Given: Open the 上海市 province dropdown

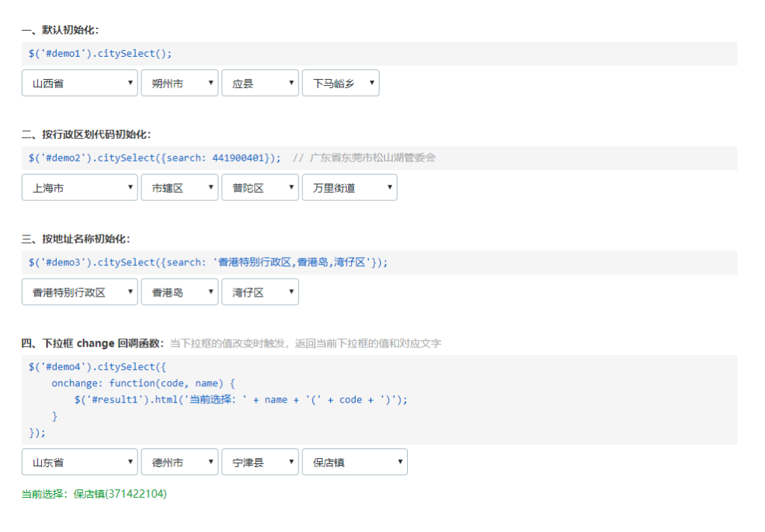Looking at the screenshot, I should 79,188.
